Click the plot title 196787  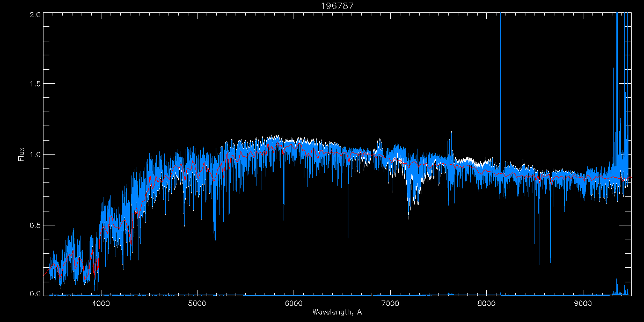click(x=337, y=6)
